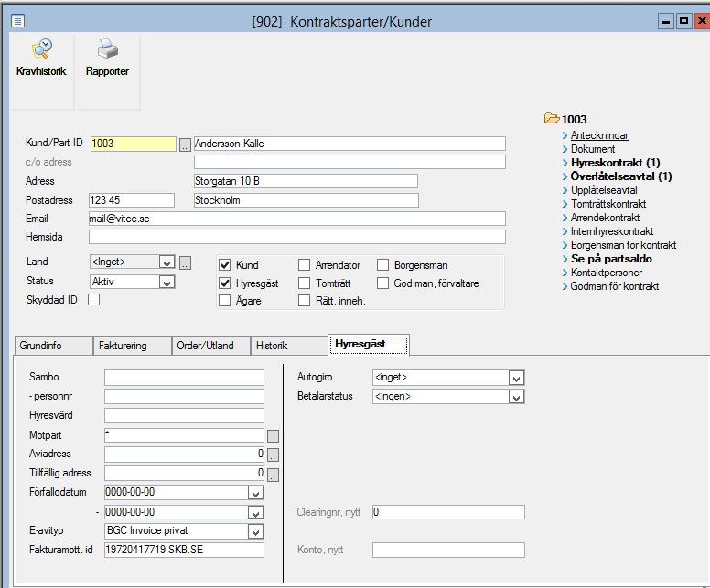Image resolution: width=710 pixels, height=588 pixels.
Task: Click the Aviadress input field
Action: point(184,454)
